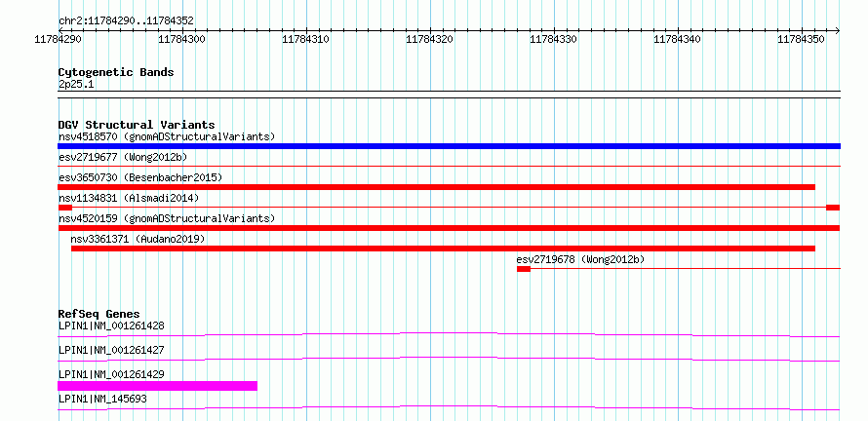Open variant label esv3650730 (Besenbacher2015)
Viewport: 868px width, 421px height.
point(140,177)
